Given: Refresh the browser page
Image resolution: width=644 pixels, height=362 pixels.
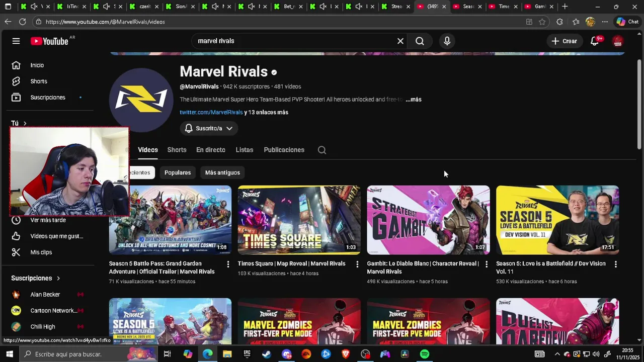Looking at the screenshot, I should (x=22, y=22).
